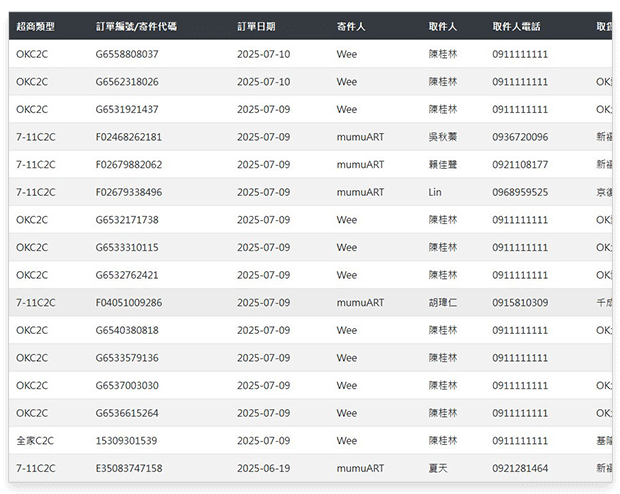Viewport: 620px width, 494px height.
Task: Click 0911111111 in the G6536615264 row
Action: click(520, 413)
